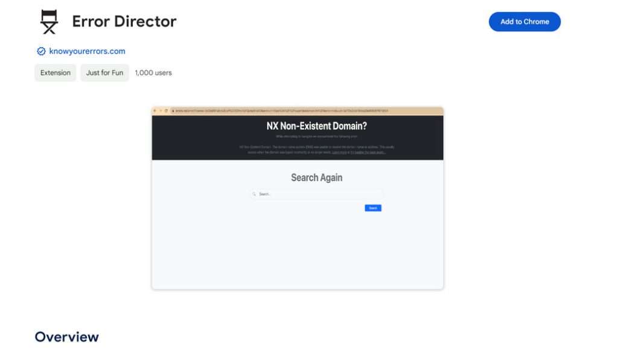Select the Just for Fun tag
The height and width of the screenshot is (364, 618).
coord(104,72)
